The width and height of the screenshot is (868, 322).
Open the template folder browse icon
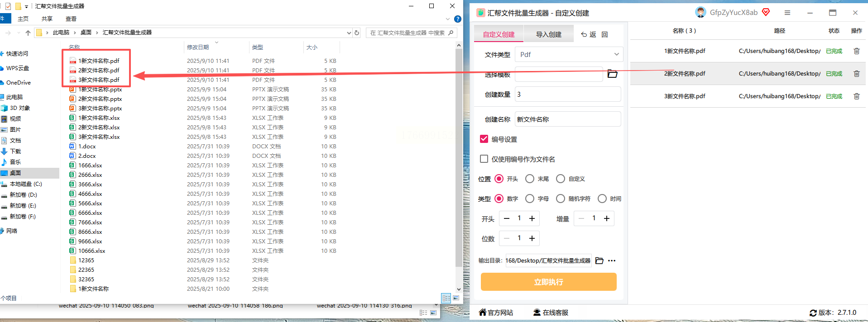(612, 74)
